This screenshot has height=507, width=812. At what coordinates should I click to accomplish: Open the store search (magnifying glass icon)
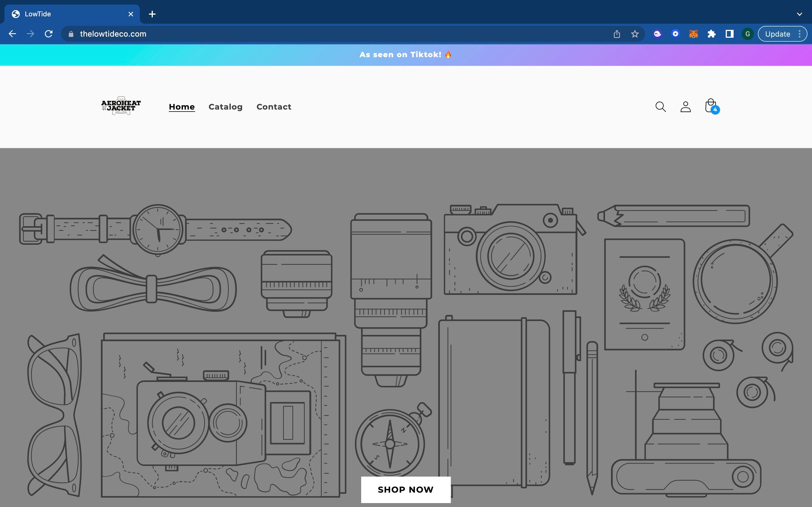pos(660,107)
